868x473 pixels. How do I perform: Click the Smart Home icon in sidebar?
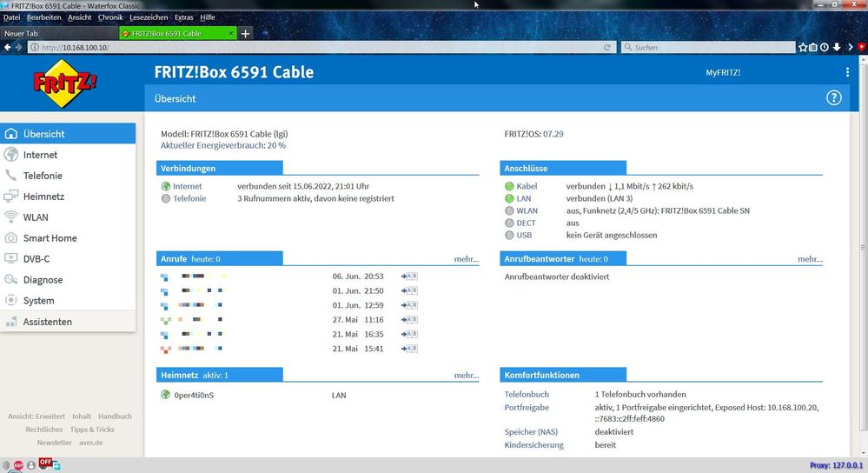(11, 238)
